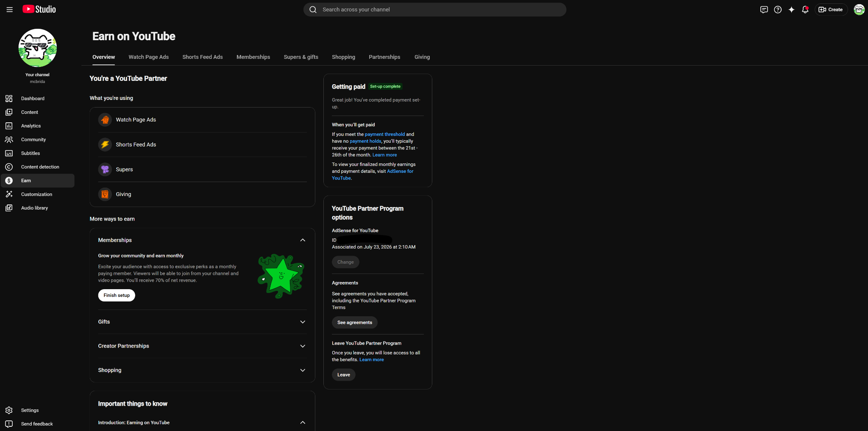The height and width of the screenshot is (431, 868).
Task: Go to the Supers & gifts tab
Action: (301, 57)
